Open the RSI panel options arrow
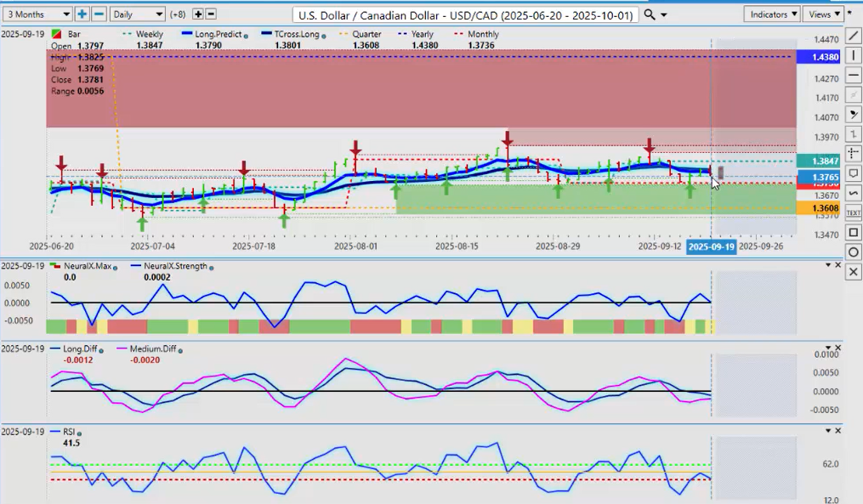This screenshot has width=863, height=504. pos(828,430)
